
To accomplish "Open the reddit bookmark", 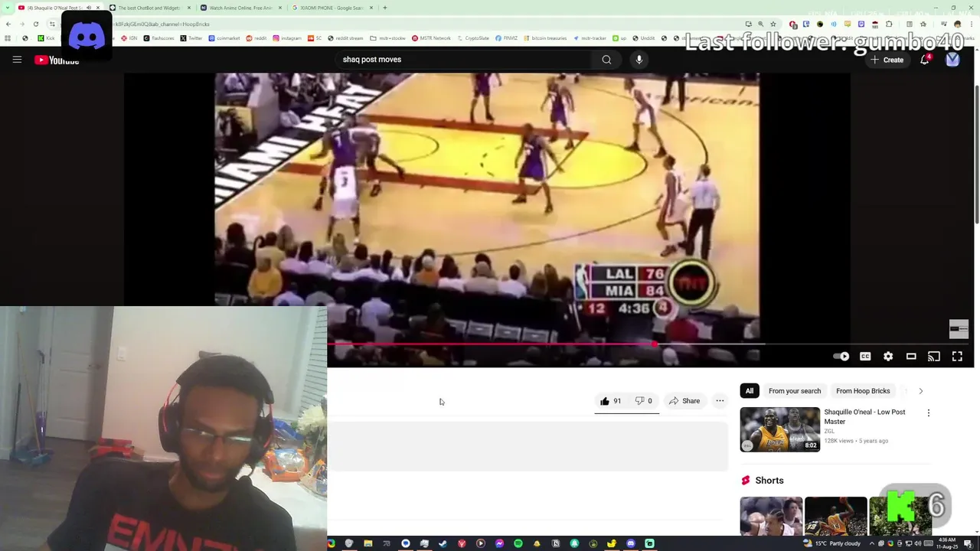I will click(256, 38).
